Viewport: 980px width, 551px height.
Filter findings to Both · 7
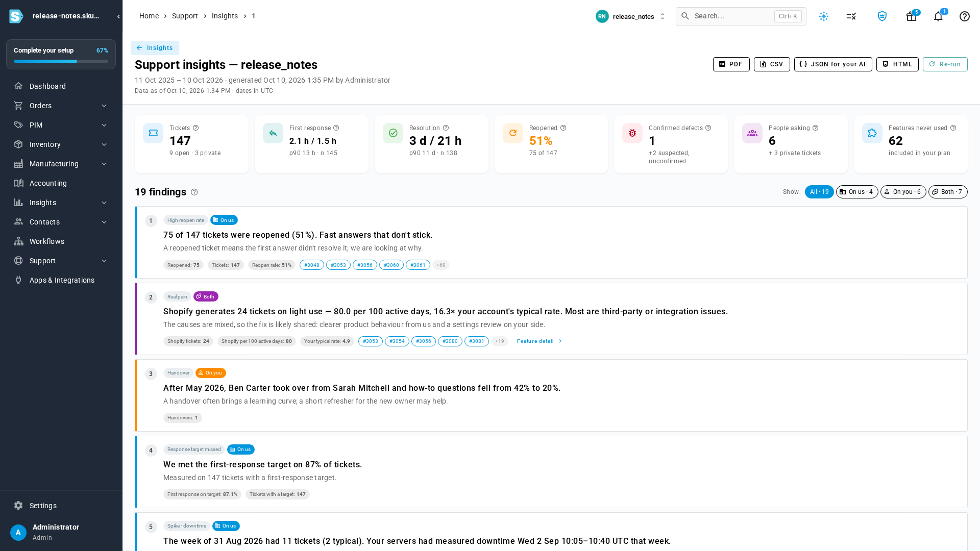[948, 192]
